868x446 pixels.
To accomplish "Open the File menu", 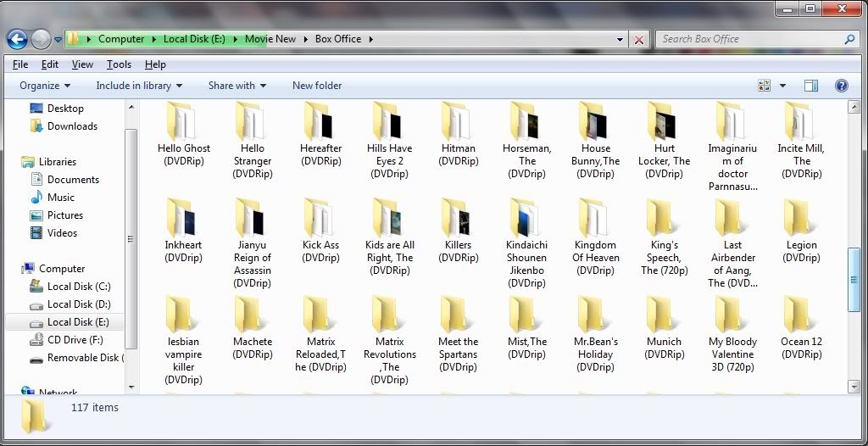I will (20, 64).
